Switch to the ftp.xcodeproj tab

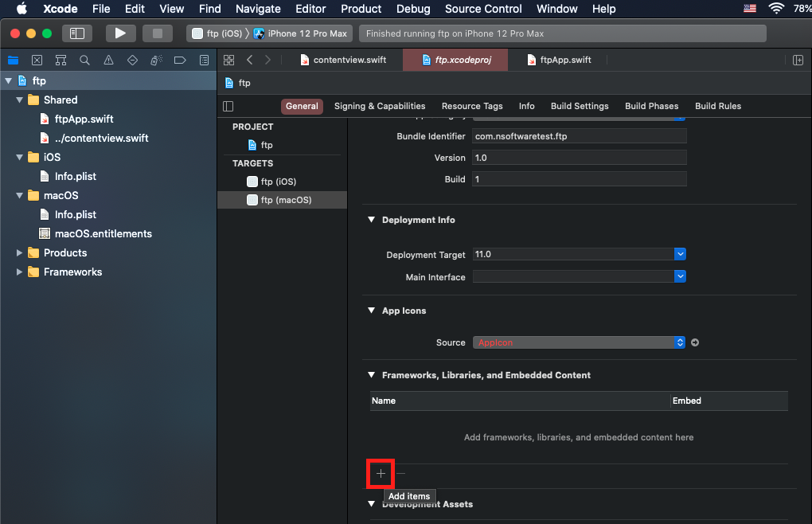pos(457,60)
